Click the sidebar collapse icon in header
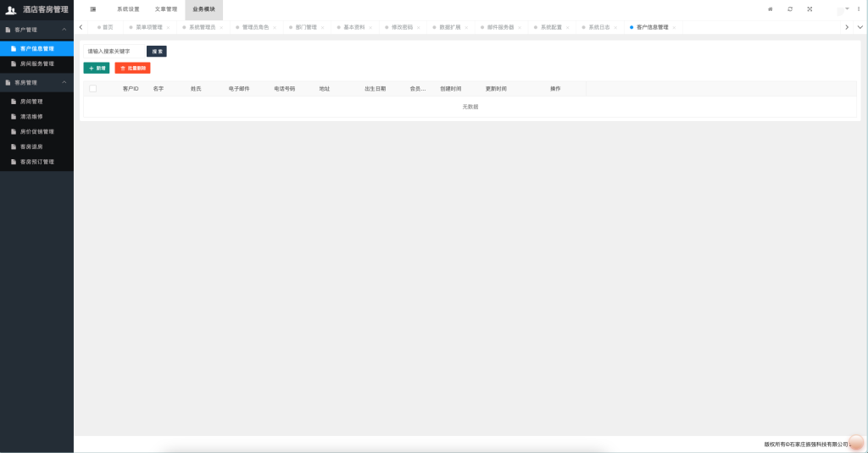 tap(93, 9)
